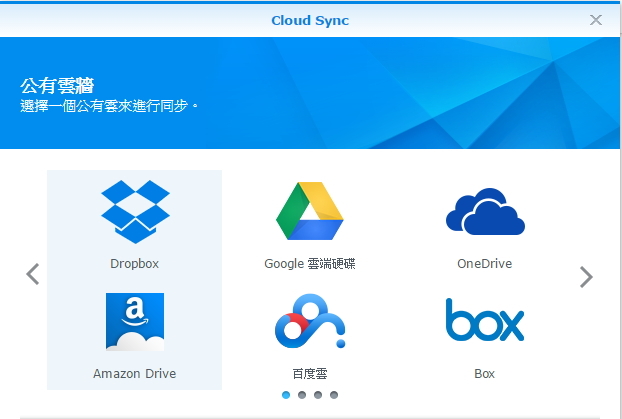
Task: Jump to the first page dot indicator
Action: (286, 395)
